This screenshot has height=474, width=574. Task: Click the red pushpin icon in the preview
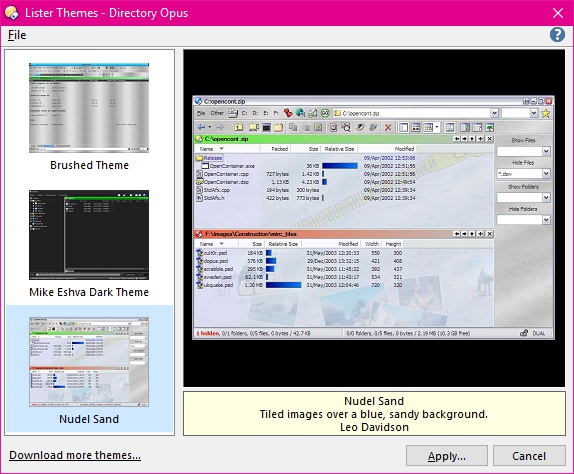click(288, 113)
